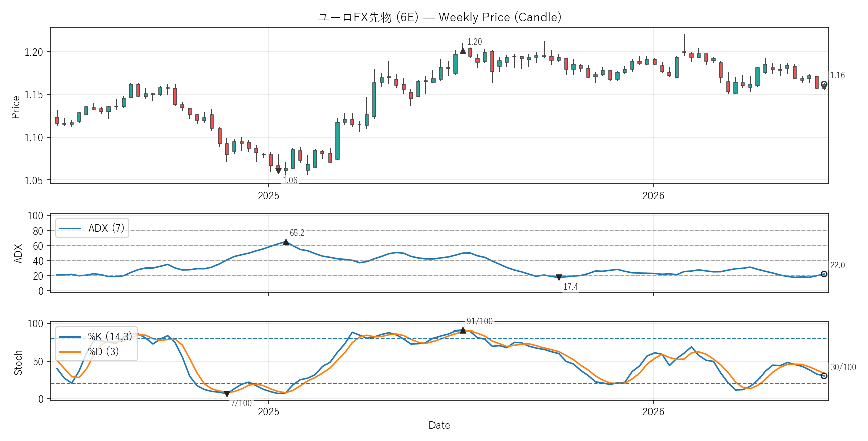Select the stochastic end circle marker at 30/100
This screenshot has height=441, width=868.
[x=824, y=376]
